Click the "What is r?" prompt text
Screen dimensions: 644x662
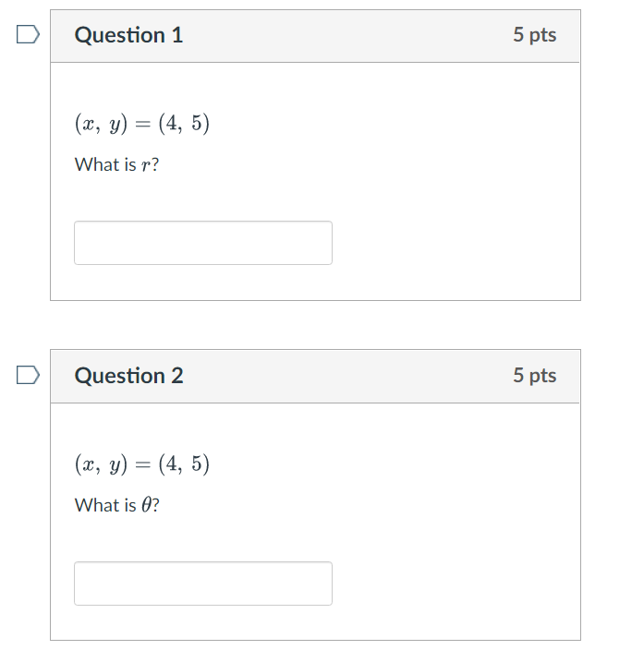tap(116, 164)
